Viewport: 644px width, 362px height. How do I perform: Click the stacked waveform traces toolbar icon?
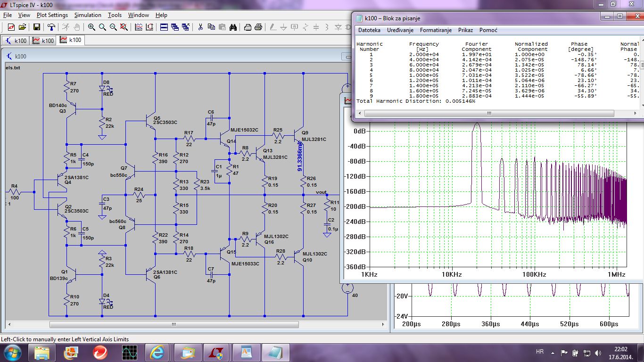(x=139, y=27)
